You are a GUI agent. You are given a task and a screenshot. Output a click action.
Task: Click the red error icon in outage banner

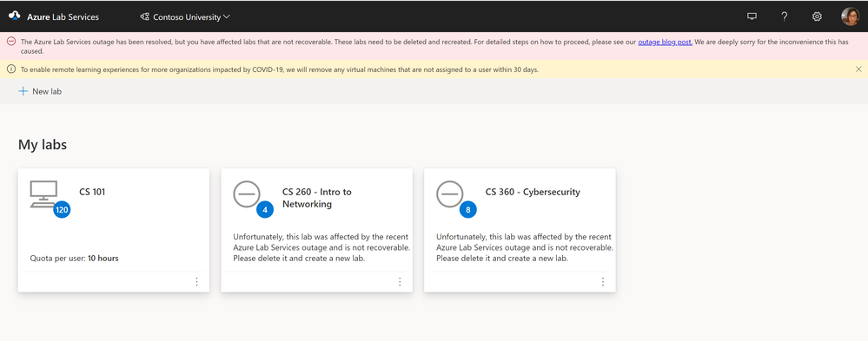click(11, 42)
